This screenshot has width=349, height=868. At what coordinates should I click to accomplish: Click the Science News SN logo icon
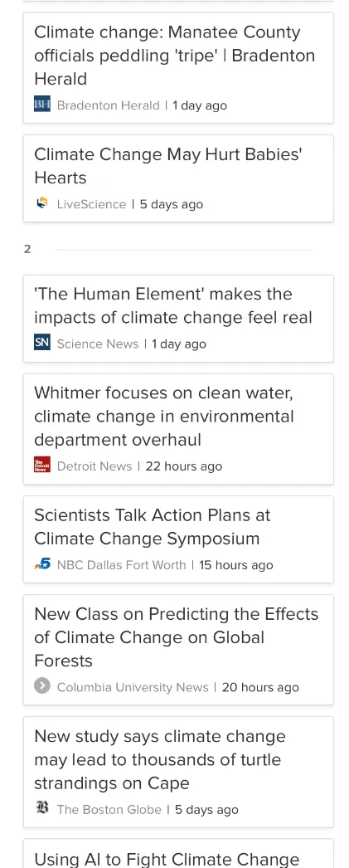pyautogui.click(x=42, y=343)
